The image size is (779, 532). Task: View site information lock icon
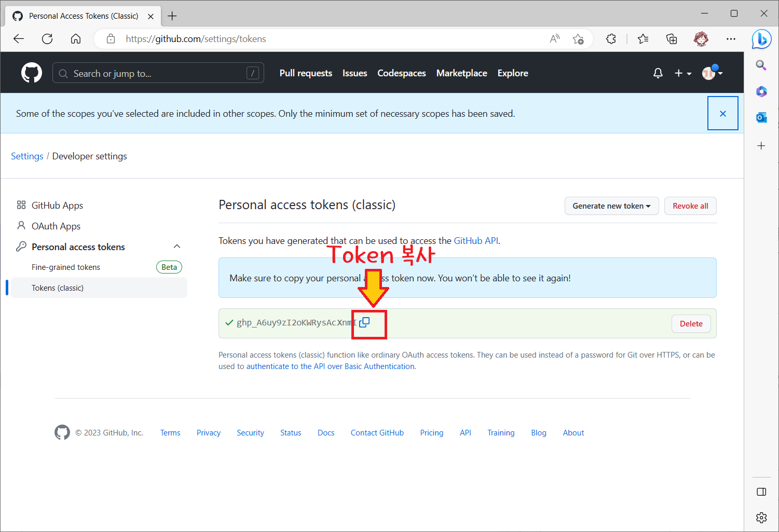pyautogui.click(x=111, y=39)
